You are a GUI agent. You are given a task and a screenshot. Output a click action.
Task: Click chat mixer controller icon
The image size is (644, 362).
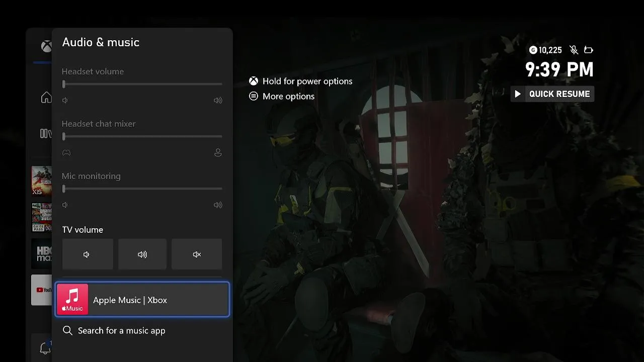point(66,153)
